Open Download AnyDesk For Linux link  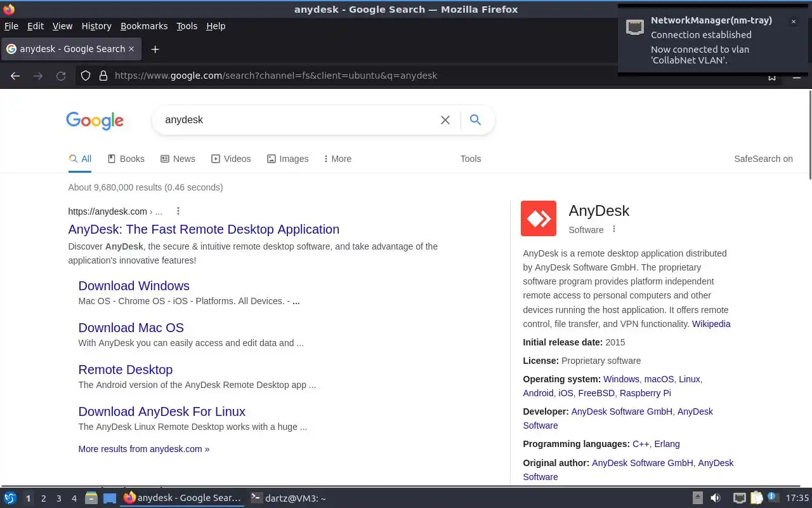pos(162,411)
